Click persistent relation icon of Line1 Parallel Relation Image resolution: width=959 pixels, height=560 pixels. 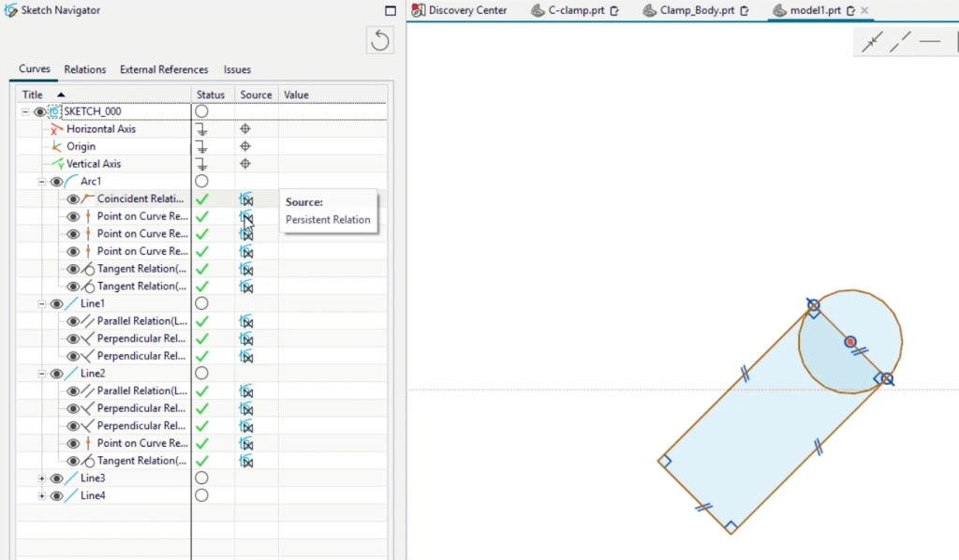[246, 321]
